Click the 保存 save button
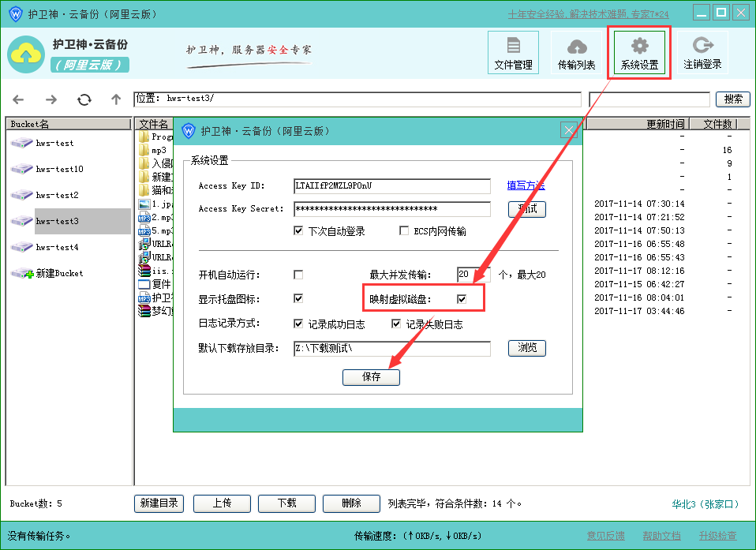Viewport: 756px width, 550px height. (x=371, y=377)
